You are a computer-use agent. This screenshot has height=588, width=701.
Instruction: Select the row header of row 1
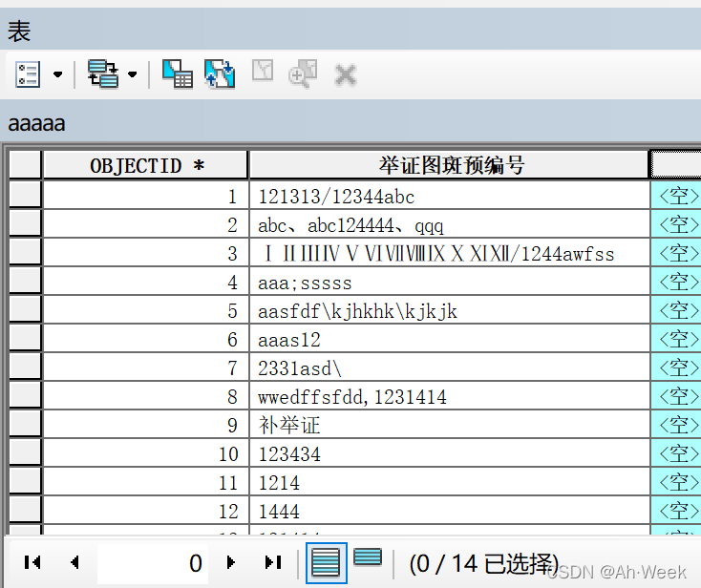25,195
